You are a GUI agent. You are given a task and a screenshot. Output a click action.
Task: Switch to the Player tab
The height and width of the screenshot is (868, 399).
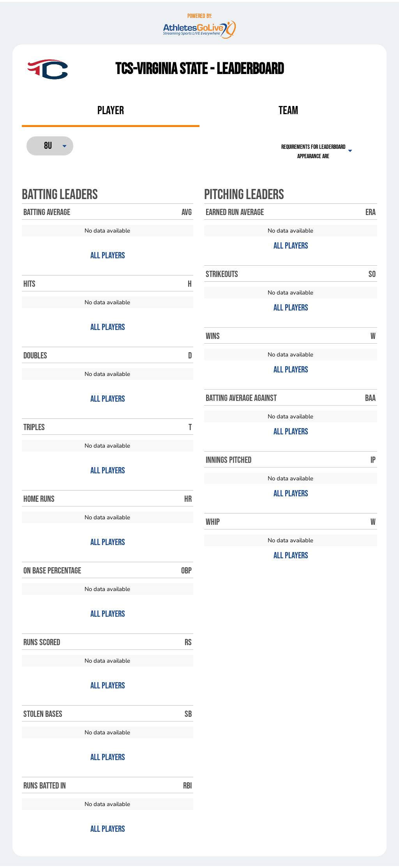click(x=111, y=111)
